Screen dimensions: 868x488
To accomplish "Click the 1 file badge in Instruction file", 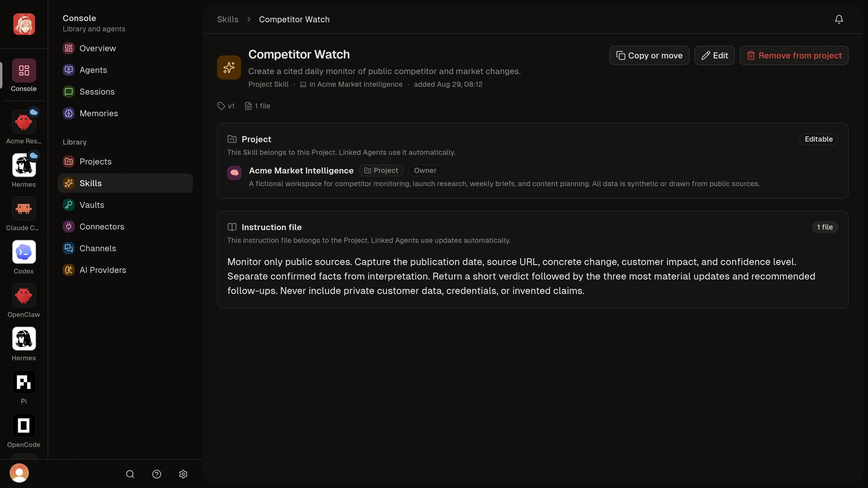I will coord(825,227).
